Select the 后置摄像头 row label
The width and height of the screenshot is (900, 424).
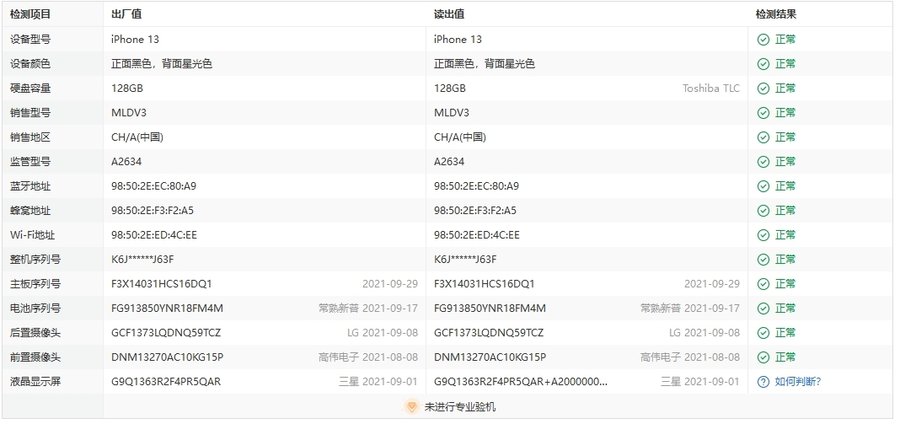[x=35, y=333]
